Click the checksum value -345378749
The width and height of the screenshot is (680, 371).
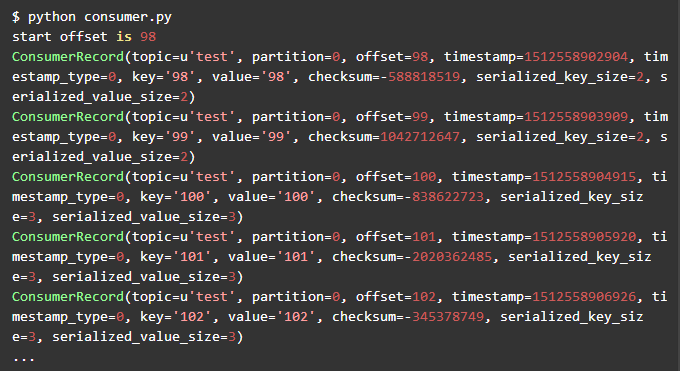point(444,316)
